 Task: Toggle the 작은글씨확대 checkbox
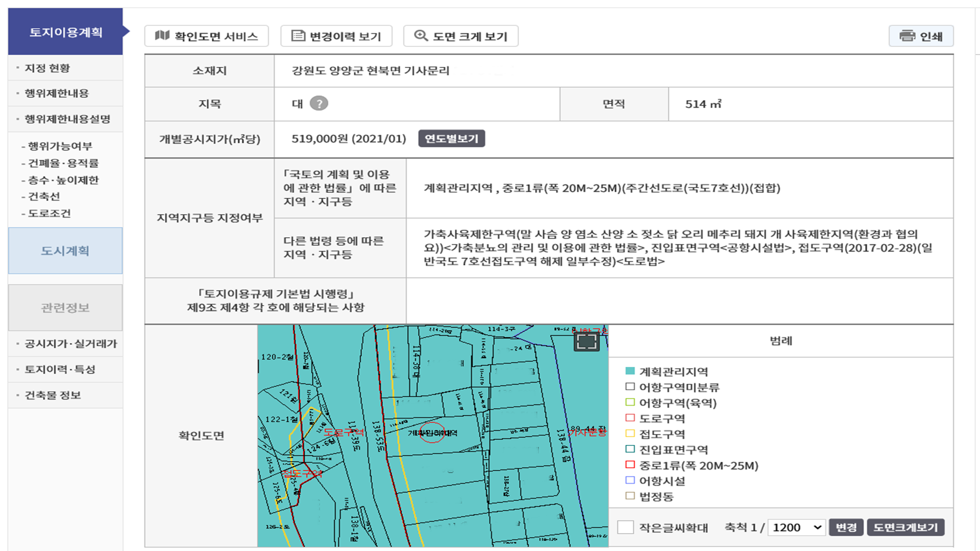pyautogui.click(x=625, y=527)
